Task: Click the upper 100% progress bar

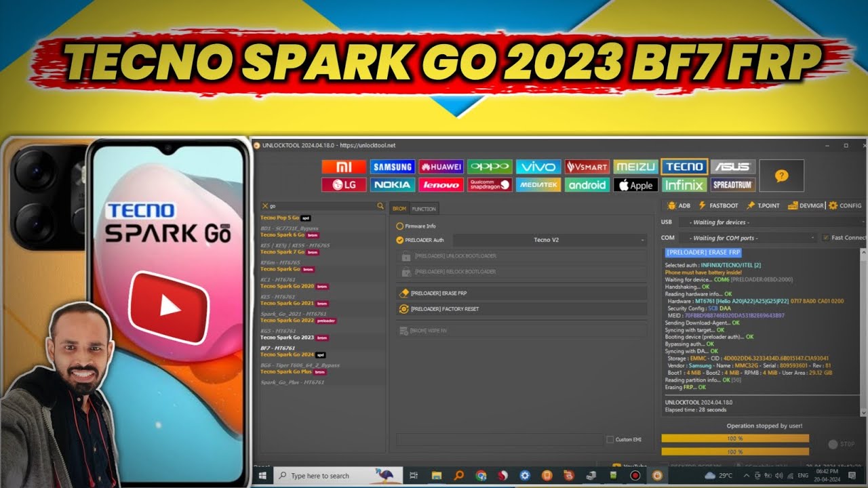Action: point(735,439)
